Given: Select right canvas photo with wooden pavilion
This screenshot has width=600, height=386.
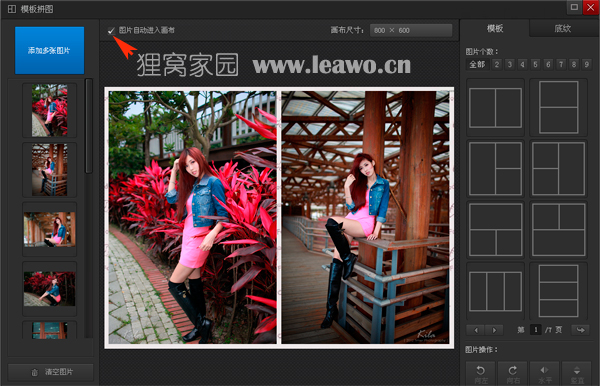Looking at the screenshot, I should point(366,217).
